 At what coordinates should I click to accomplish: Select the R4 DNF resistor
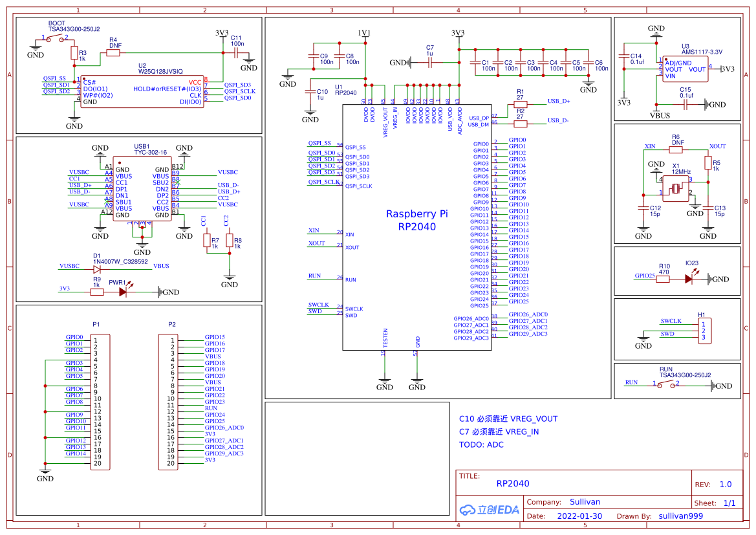[x=113, y=52]
